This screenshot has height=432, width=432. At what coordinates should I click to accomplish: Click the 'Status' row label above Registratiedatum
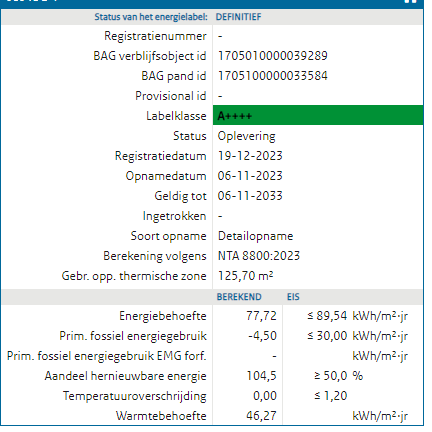tap(190, 136)
